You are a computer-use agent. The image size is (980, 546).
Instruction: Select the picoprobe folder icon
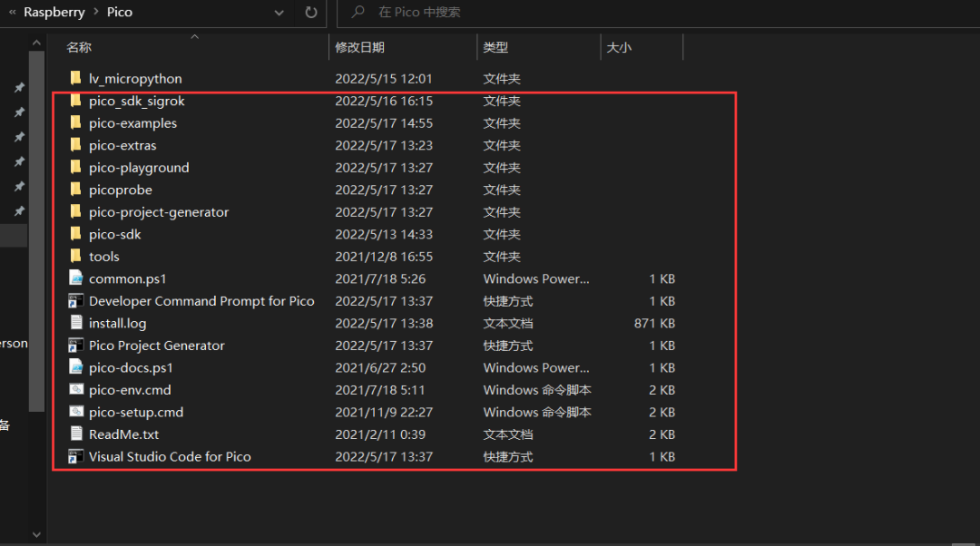75,190
